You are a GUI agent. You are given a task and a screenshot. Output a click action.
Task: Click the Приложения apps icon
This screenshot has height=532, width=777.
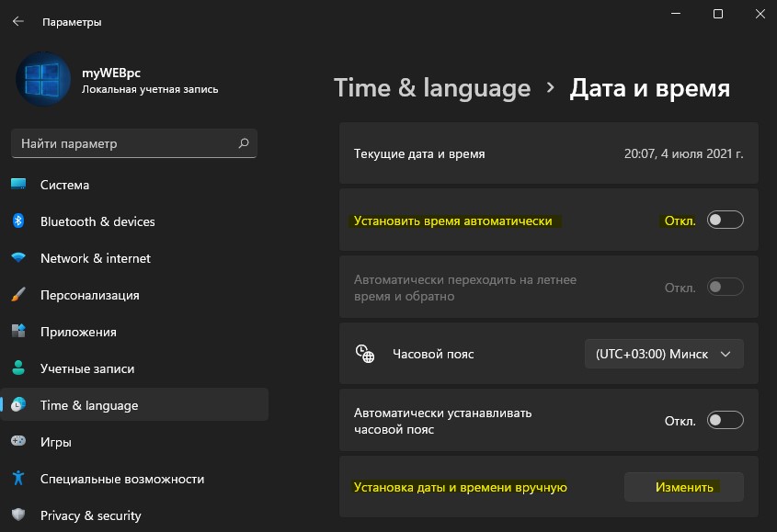(18, 331)
